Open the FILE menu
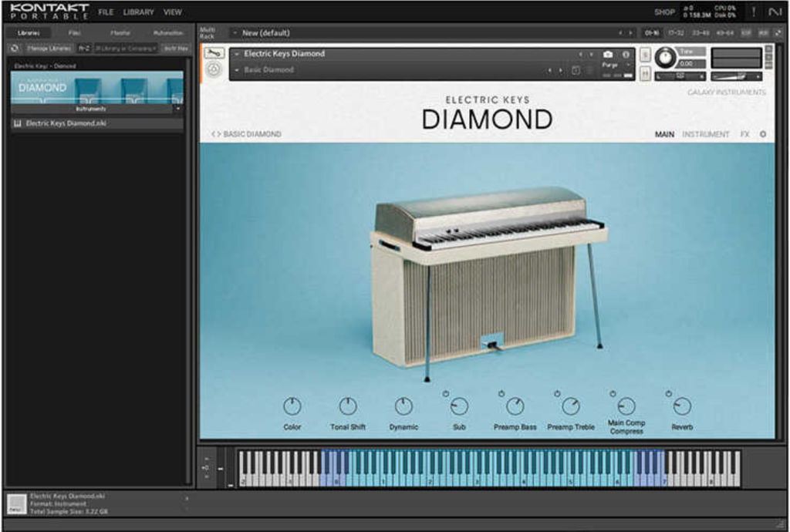 [106, 12]
